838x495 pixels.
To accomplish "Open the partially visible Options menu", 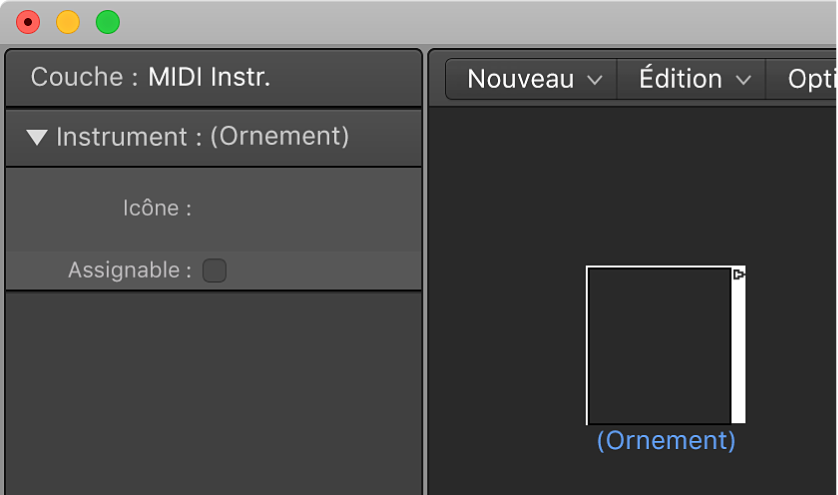I will tap(811, 79).
